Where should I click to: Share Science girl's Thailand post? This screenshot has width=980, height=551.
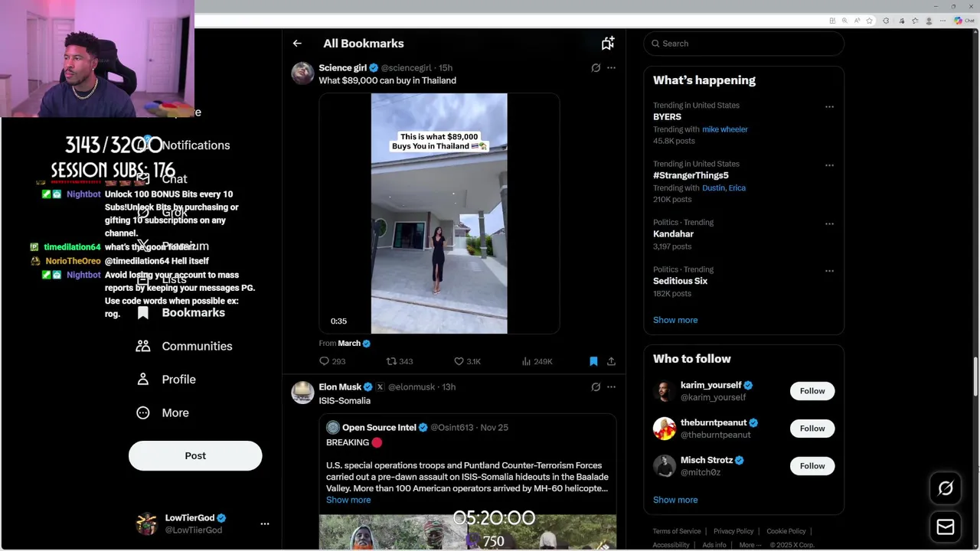[611, 361]
